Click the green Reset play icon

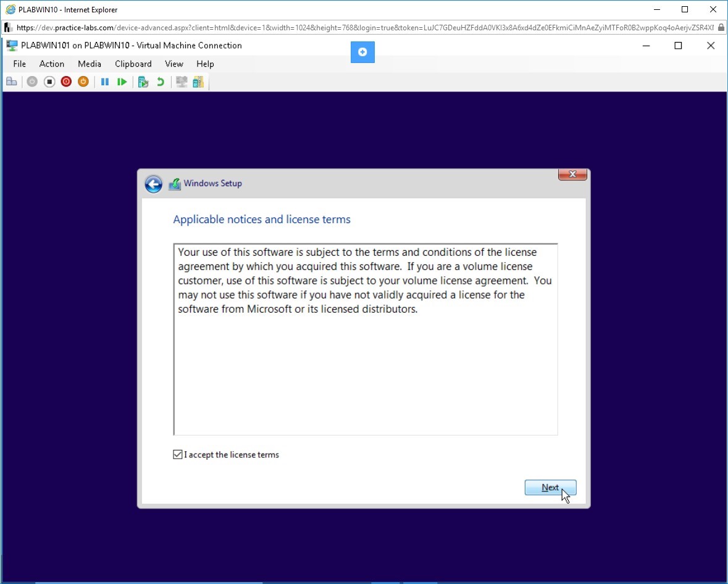[122, 82]
